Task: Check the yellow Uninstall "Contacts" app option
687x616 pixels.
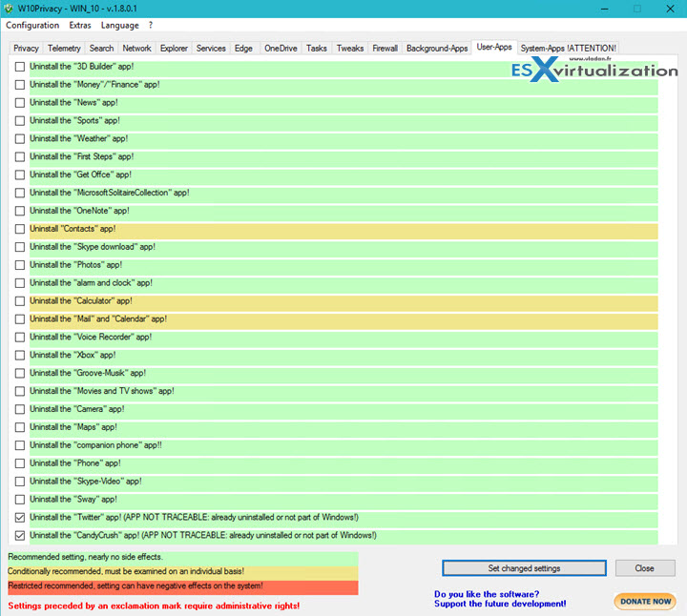Action: click(20, 229)
